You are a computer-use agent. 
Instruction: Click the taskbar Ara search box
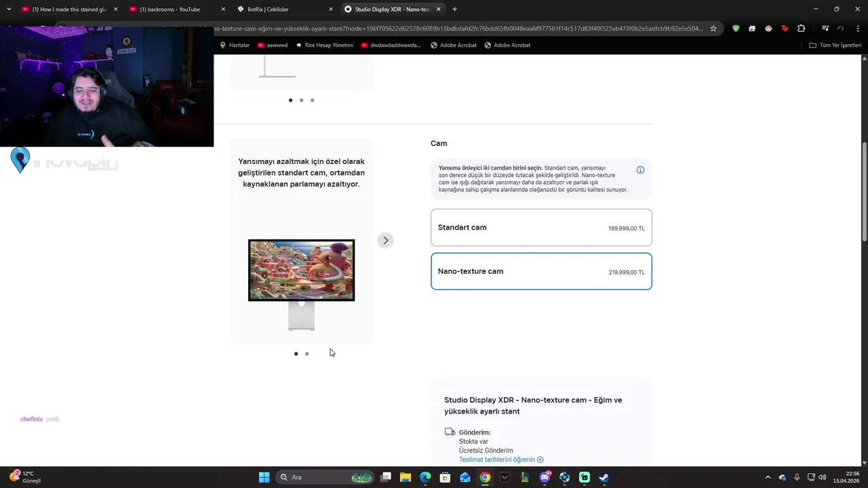point(325,477)
